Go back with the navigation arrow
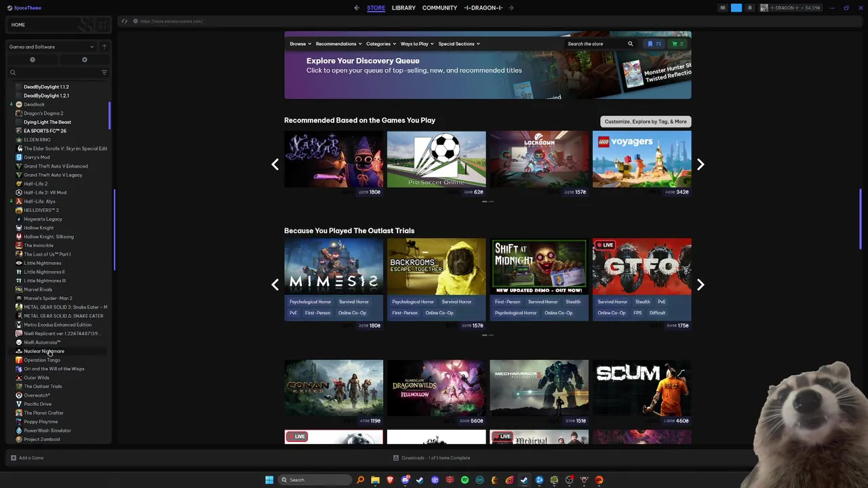 (x=357, y=8)
